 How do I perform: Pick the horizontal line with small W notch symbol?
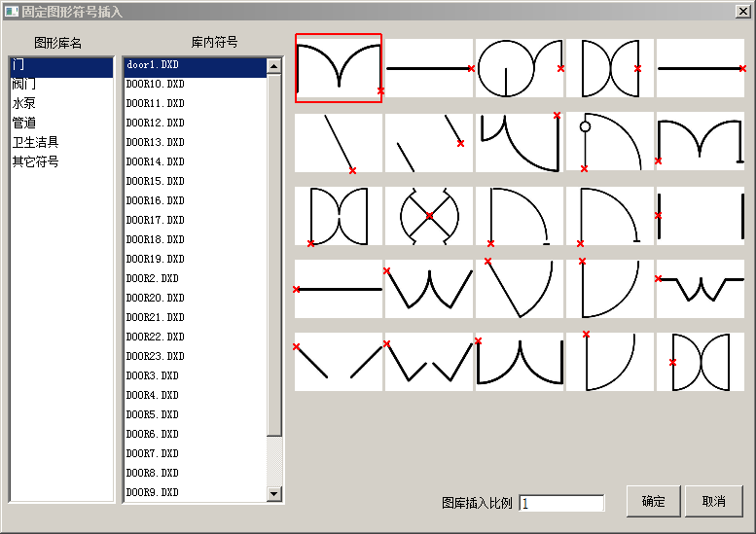[701, 289]
